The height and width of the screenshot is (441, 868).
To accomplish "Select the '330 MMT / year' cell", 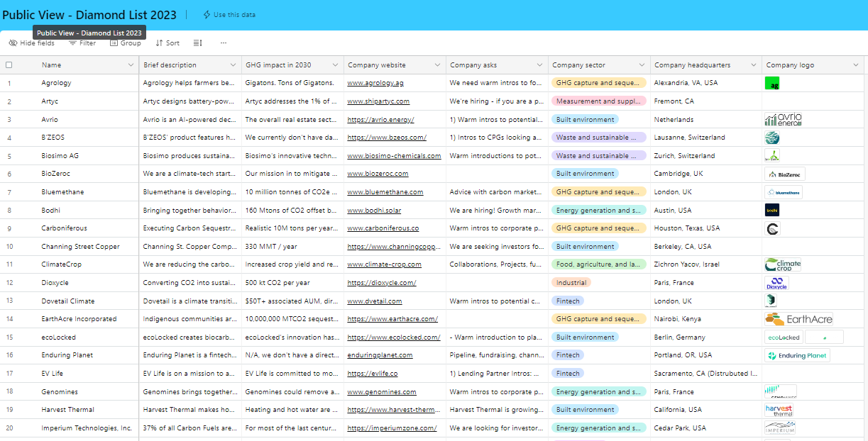I will point(292,247).
